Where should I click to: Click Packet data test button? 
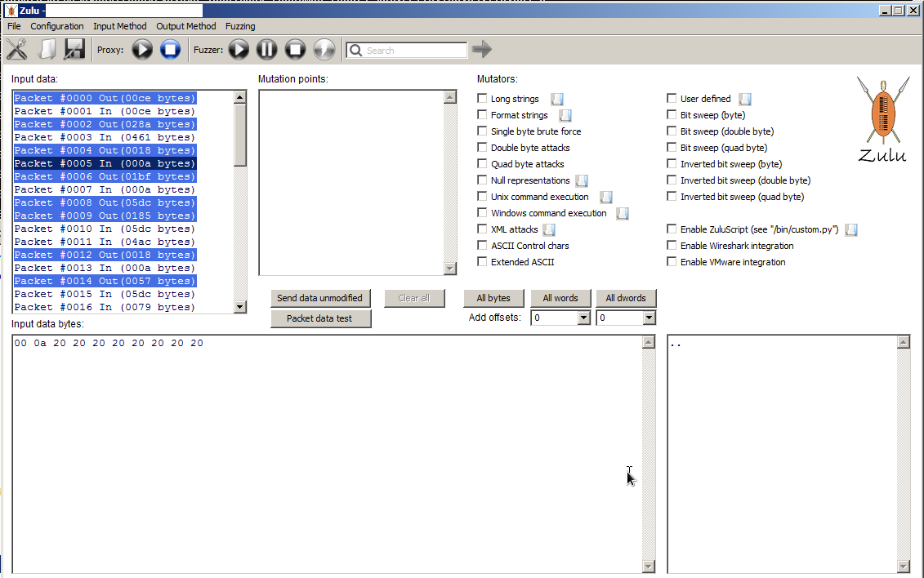pyautogui.click(x=320, y=318)
